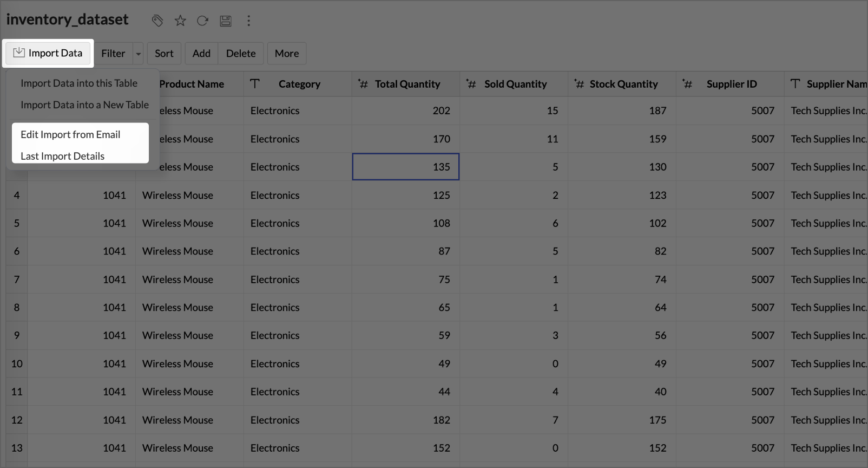The width and height of the screenshot is (868, 468).
Task: Click Stock Quantity cell with 74
Action: coord(622,279)
